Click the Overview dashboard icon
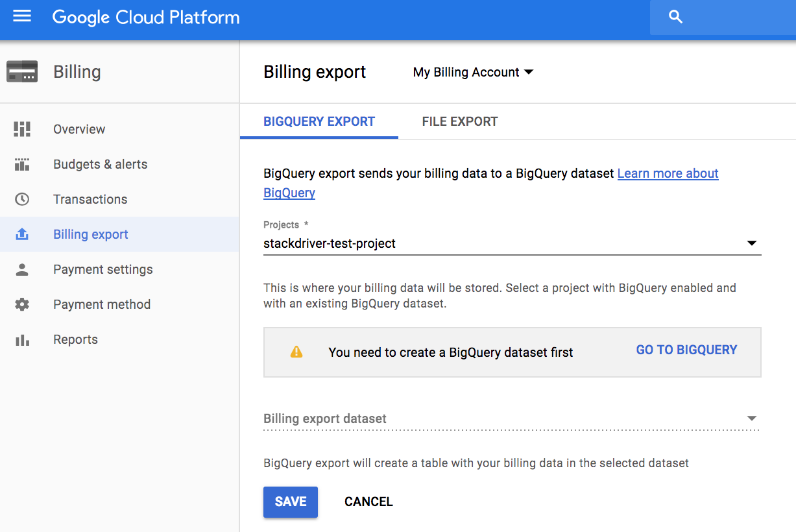 pos(22,129)
